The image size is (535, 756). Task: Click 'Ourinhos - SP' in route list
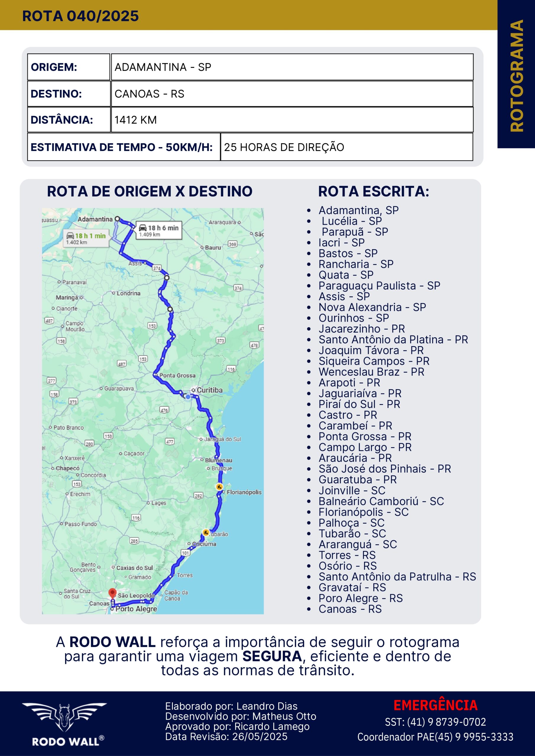point(354,318)
